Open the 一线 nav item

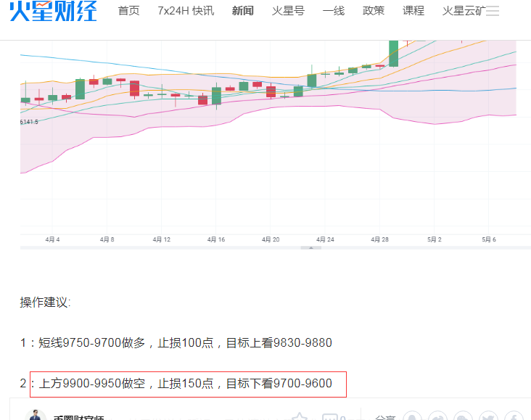coord(334,11)
